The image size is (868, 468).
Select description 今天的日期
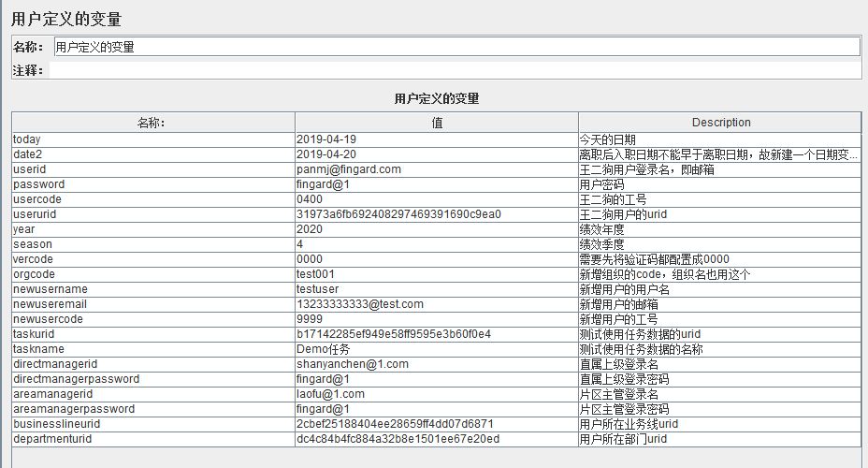click(720, 139)
